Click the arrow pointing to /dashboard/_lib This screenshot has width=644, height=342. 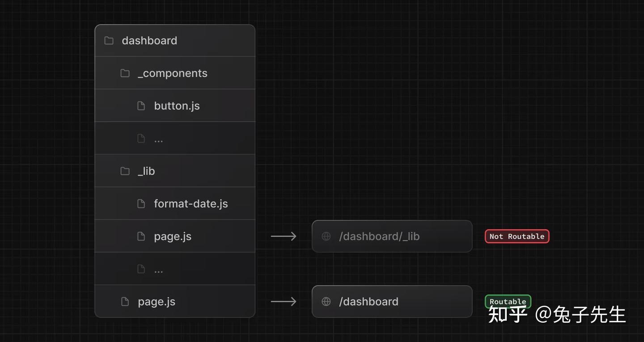coord(284,236)
